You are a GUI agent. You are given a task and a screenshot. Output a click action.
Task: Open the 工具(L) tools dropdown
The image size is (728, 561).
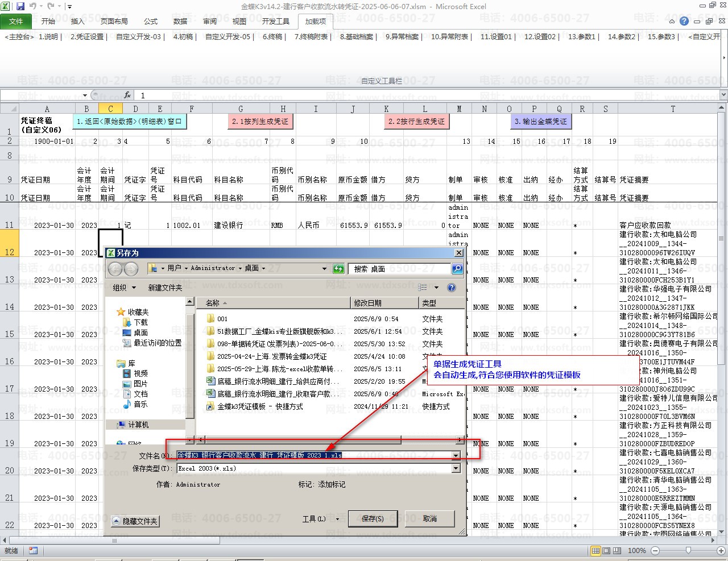click(320, 519)
